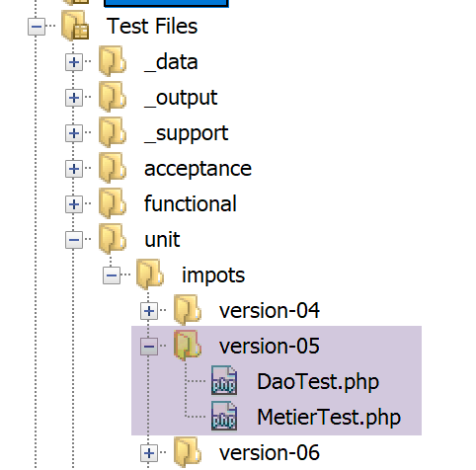Expand the _support folder
This screenshot has width=476, height=470.
click(74, 133)
